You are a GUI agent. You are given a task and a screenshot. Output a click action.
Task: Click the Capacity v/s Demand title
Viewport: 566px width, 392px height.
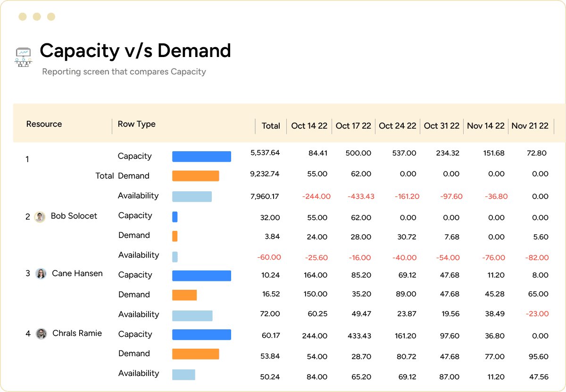[x=135, y=50]
